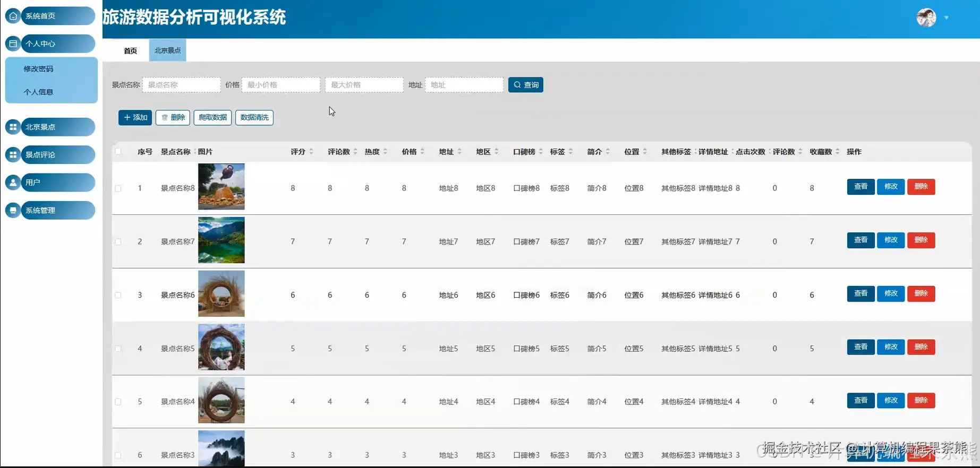
Task: Tick the checkbox for row 景点名称6
Action: 118,295
